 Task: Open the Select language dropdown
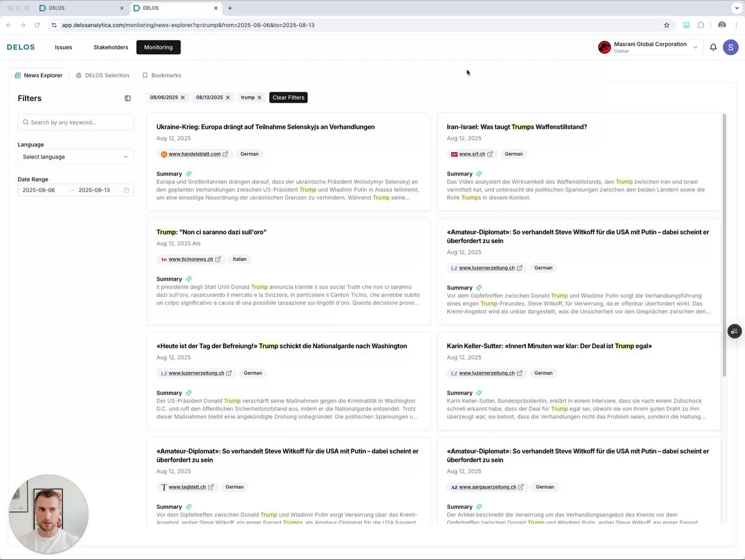point(76,157)
